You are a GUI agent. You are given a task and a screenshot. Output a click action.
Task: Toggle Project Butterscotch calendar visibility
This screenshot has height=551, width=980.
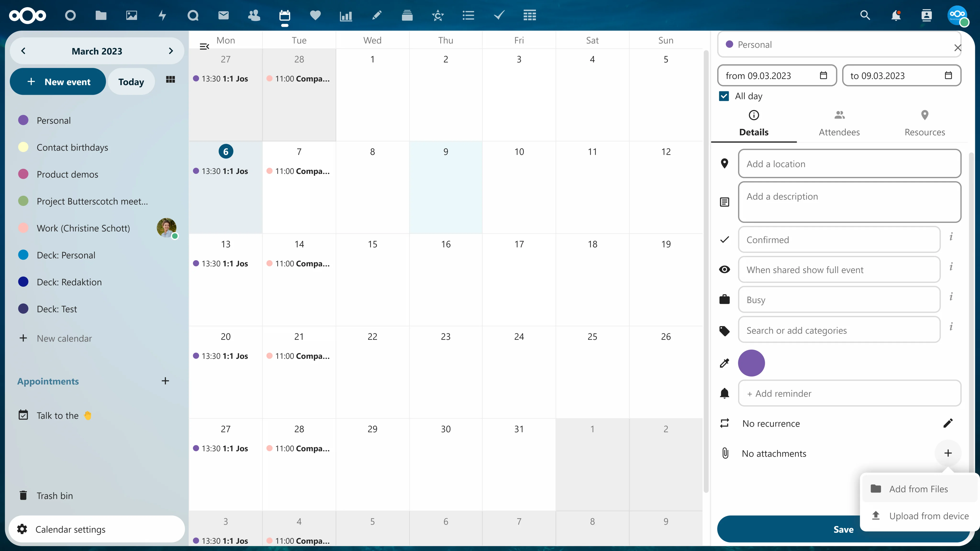(23, 201)
